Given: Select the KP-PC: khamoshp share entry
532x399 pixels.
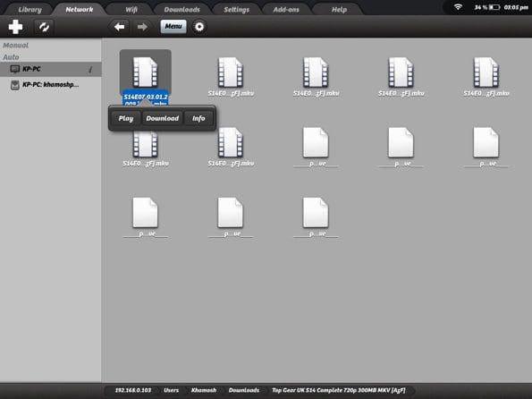Looking at the screenshot, I should (x=51, y=85).
